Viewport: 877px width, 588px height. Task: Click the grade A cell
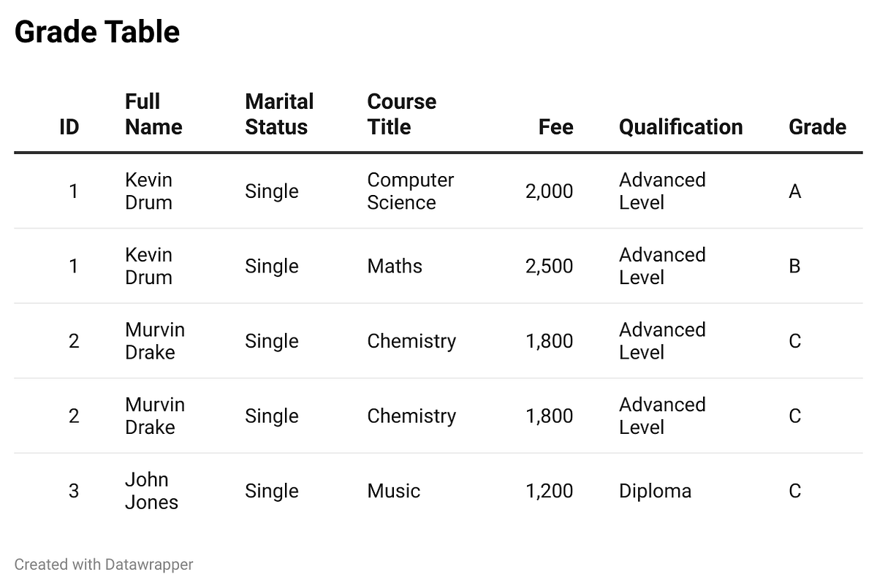click(x=795, y=191)
